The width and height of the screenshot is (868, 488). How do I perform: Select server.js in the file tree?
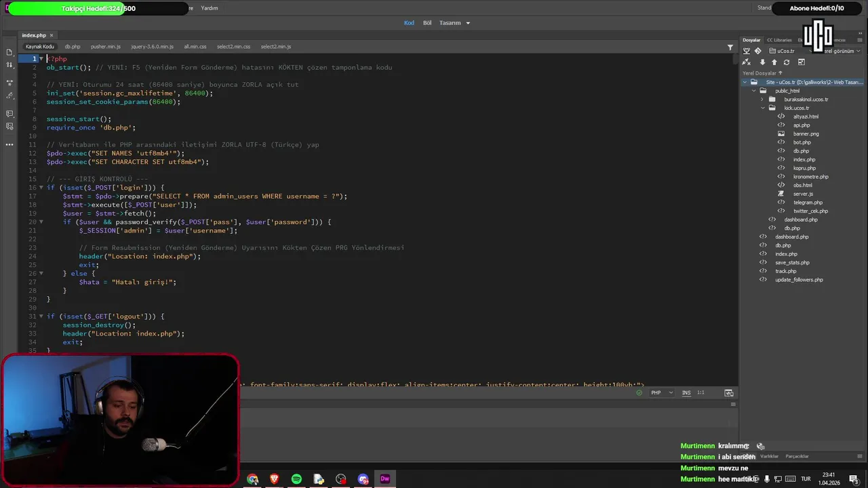pyautogui.click(x=803, y=194)
